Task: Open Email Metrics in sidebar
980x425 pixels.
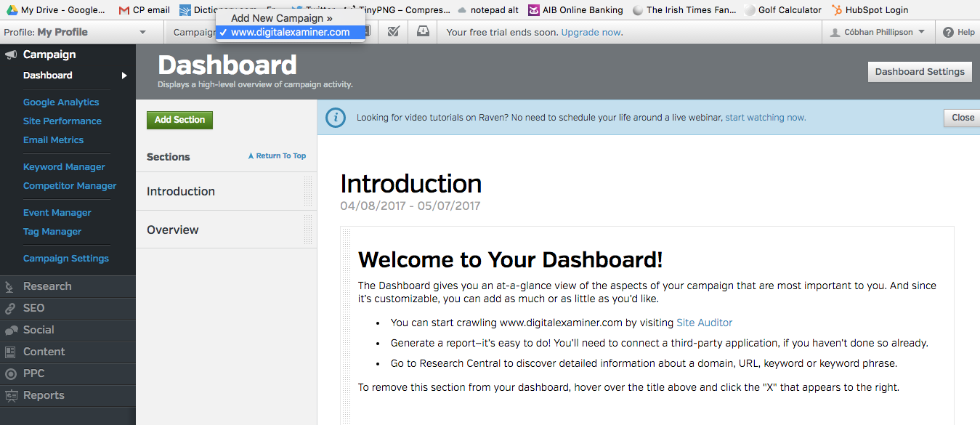Action: pyautogui.click(x=53, y=140)
